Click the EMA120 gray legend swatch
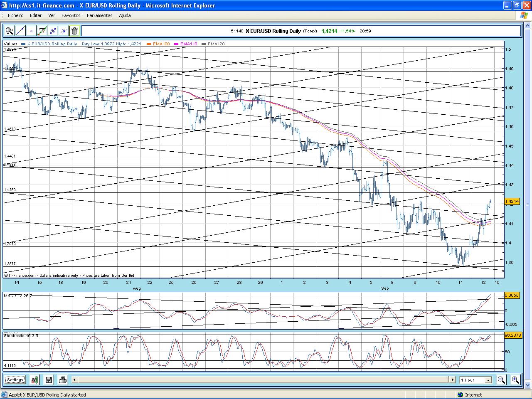The image size is (532, 399). (204, 44)
